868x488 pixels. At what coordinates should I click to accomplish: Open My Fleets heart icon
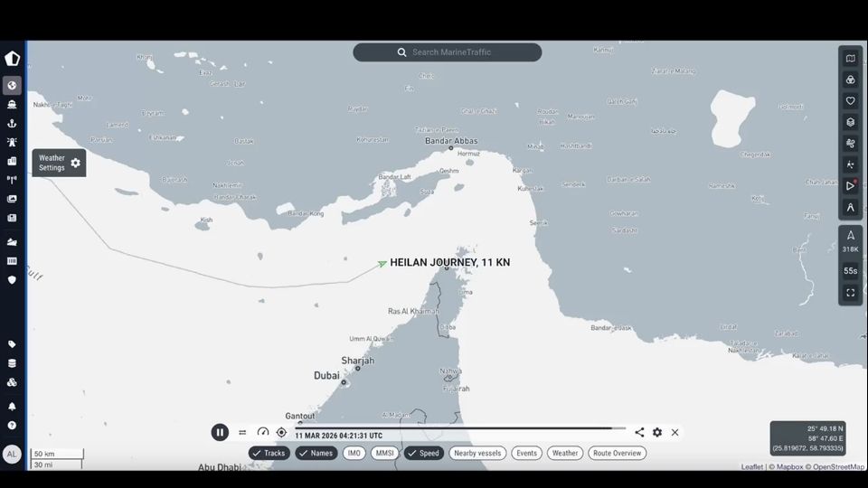pos(850,100)
